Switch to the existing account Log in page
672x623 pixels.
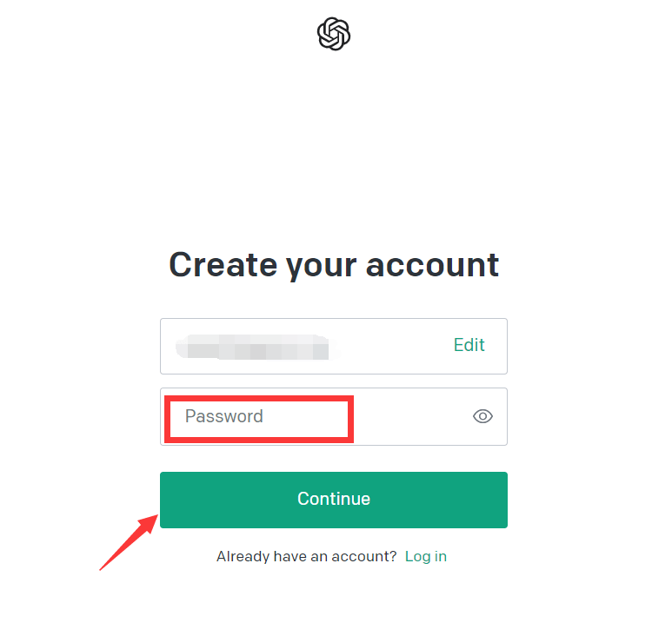[x=426, y=556]
